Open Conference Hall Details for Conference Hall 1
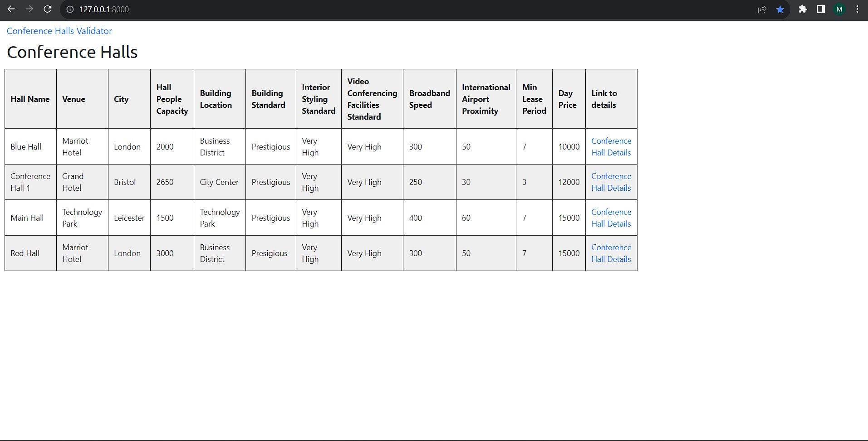 pos(611,182)
